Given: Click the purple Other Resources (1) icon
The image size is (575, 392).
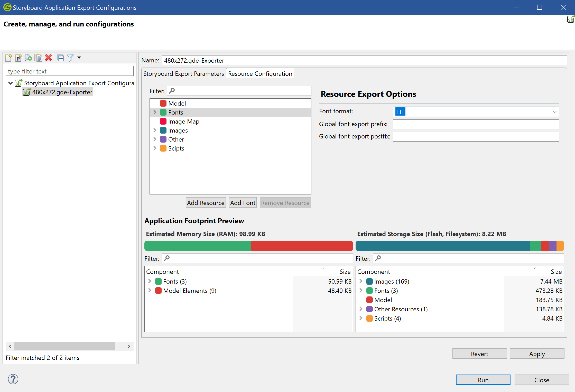Looking at the screenshot, I should tap(369, 309).
